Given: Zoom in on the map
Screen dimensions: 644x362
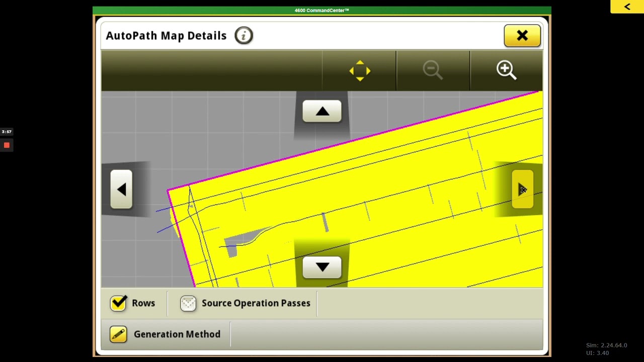Looking at the screenshot, I should click(506, 70).
